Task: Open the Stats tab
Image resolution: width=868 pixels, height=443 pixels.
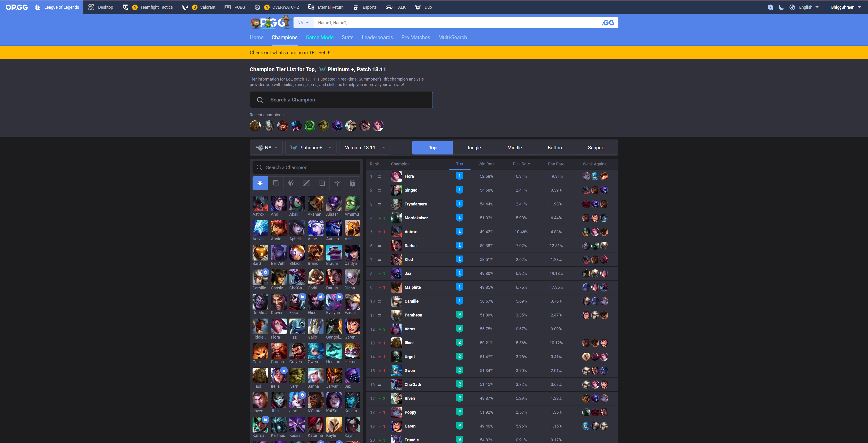Action: (347, 37)
